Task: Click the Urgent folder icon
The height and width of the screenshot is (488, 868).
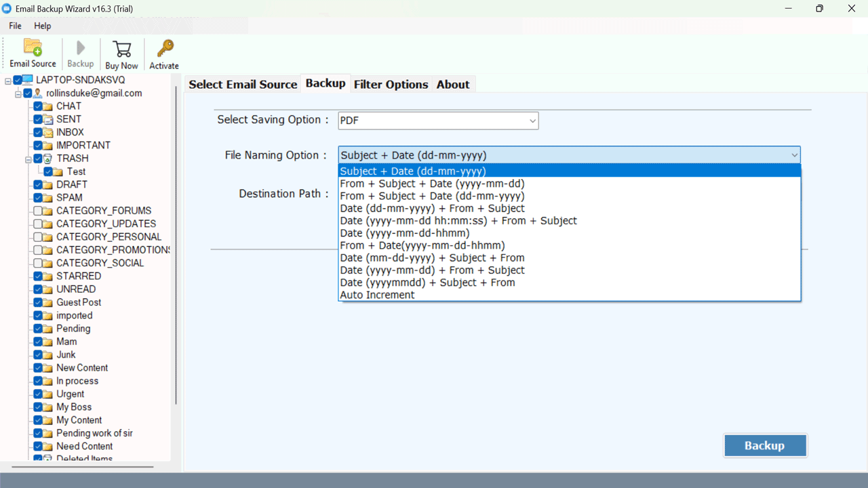Action: coord(48,394)
